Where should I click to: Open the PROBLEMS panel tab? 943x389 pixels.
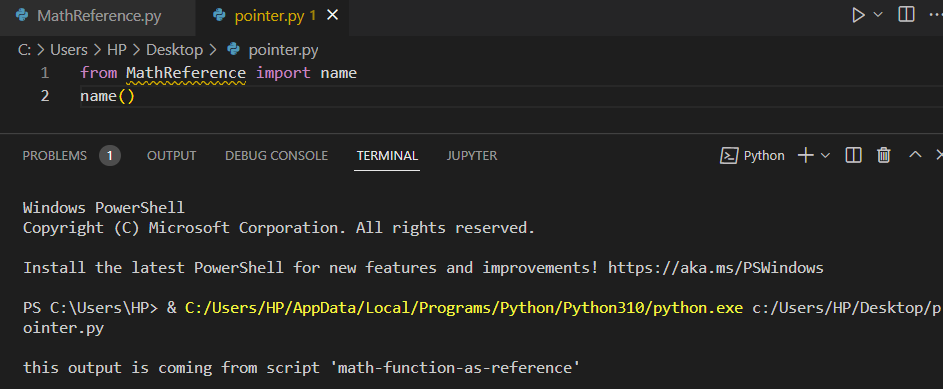pyautogui.click(x=55, y=156)
